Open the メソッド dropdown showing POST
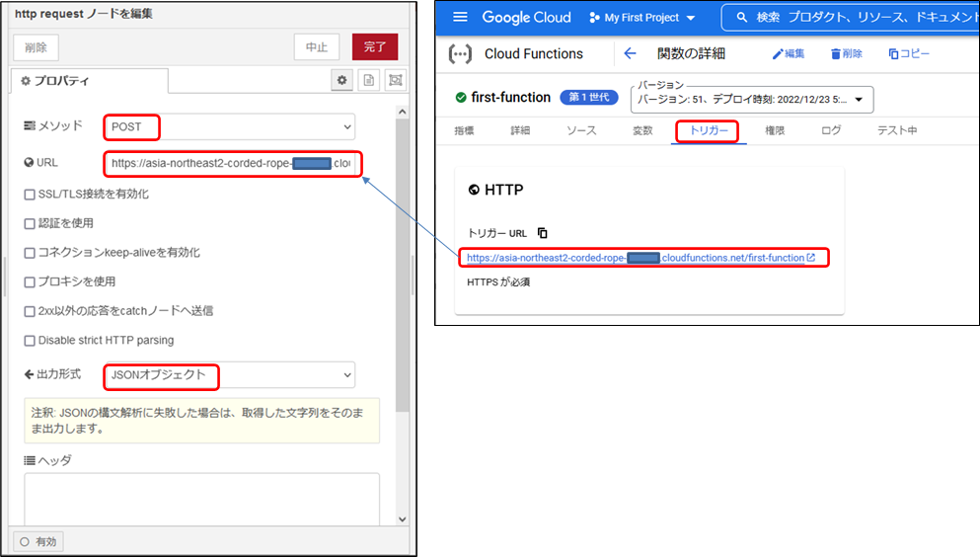This screenshot has width=980, height=557. (x=229, y=126)
